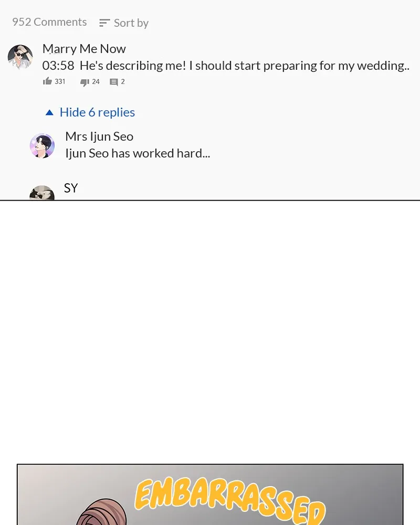Click the thumbs down dislike icon
Screen dimensions: 420x525
85,82
